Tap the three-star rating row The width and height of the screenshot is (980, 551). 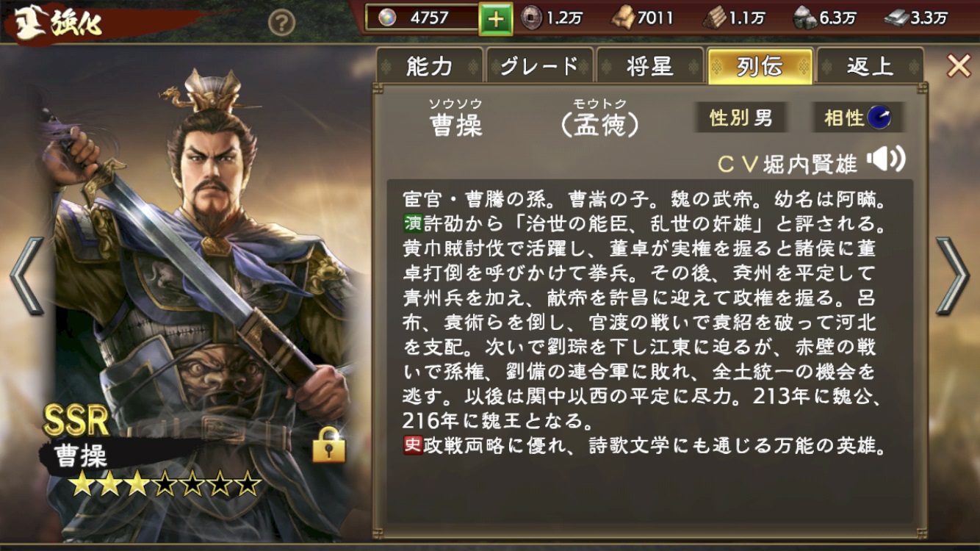pyautogui.click(x=165, y=484)
